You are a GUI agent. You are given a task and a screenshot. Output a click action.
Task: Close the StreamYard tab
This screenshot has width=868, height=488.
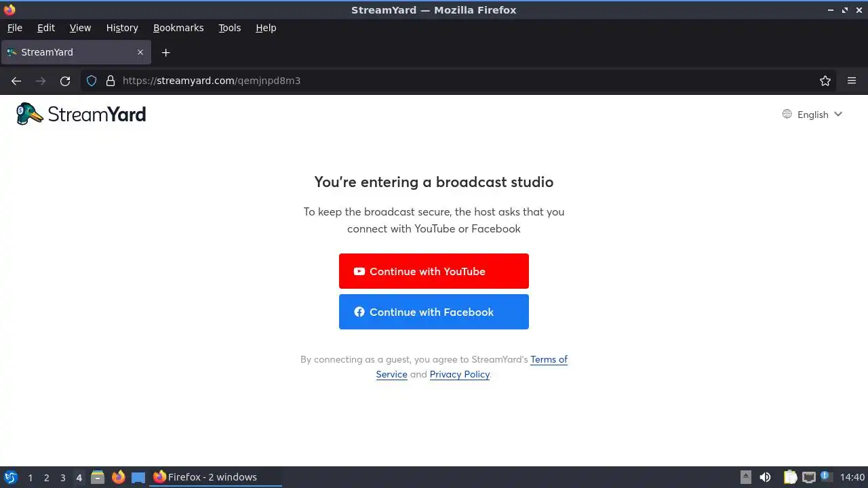[140, 52]
